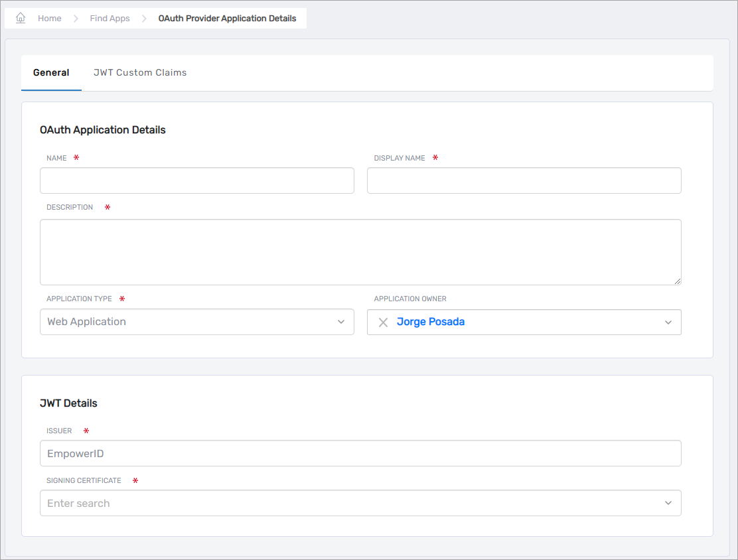This screenshot has height=560, width=738.
Task: Open the Signing Certificate dropdown arrow
Action: coord(668,503)
